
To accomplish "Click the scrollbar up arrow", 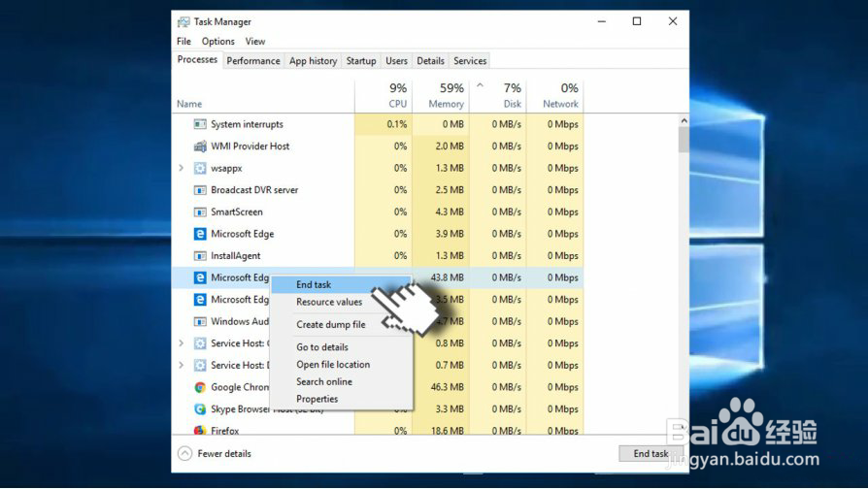I will pyautogui.click(x=684, y=120).
